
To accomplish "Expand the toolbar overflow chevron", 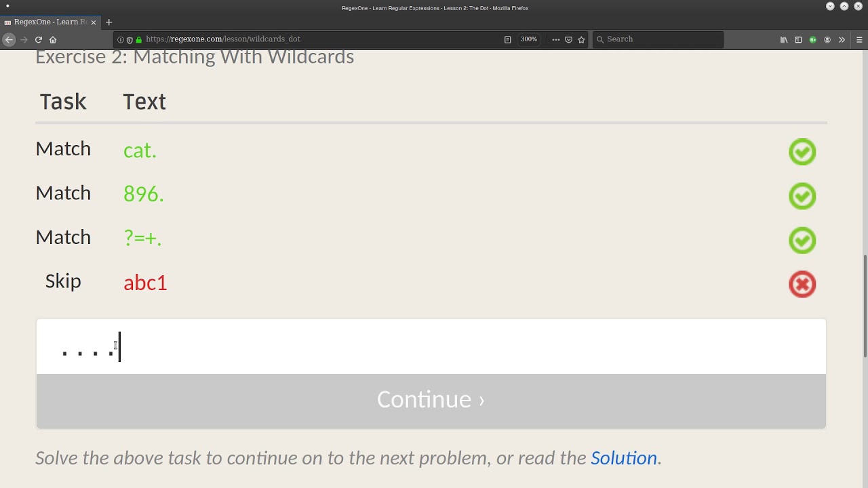I will 842,40.
